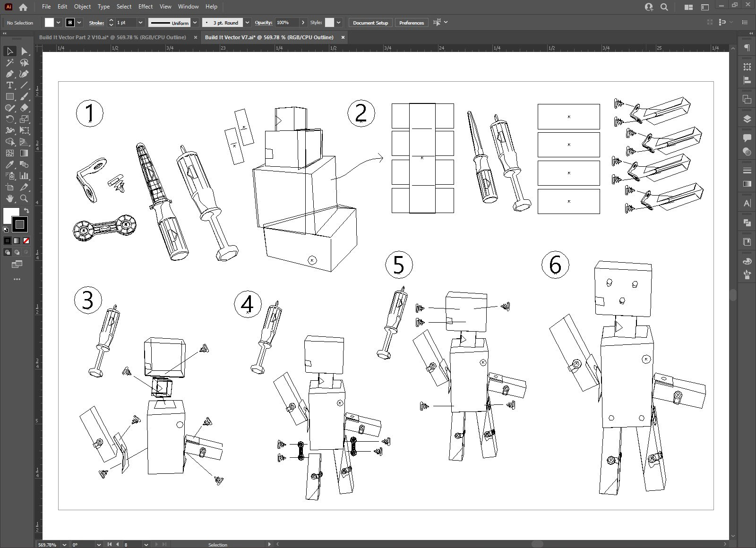Click the Document Setup button

[370, 23]
